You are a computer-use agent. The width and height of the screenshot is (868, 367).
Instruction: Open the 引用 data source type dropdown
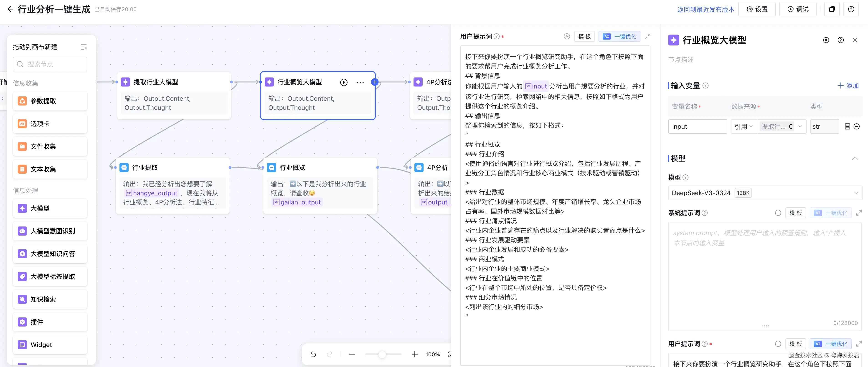[743, 127]
